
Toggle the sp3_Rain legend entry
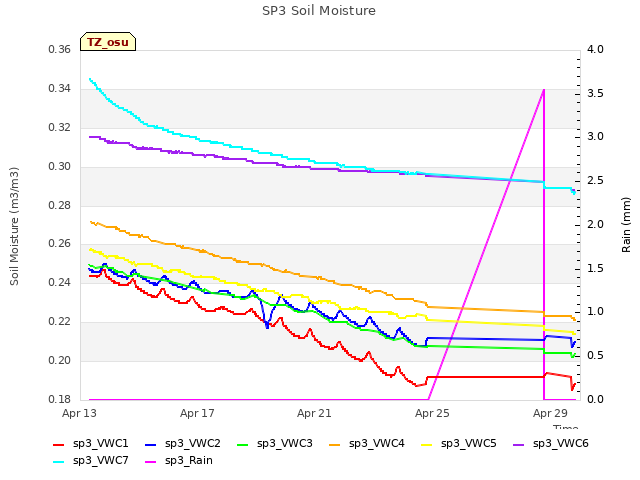coord(179,461)
